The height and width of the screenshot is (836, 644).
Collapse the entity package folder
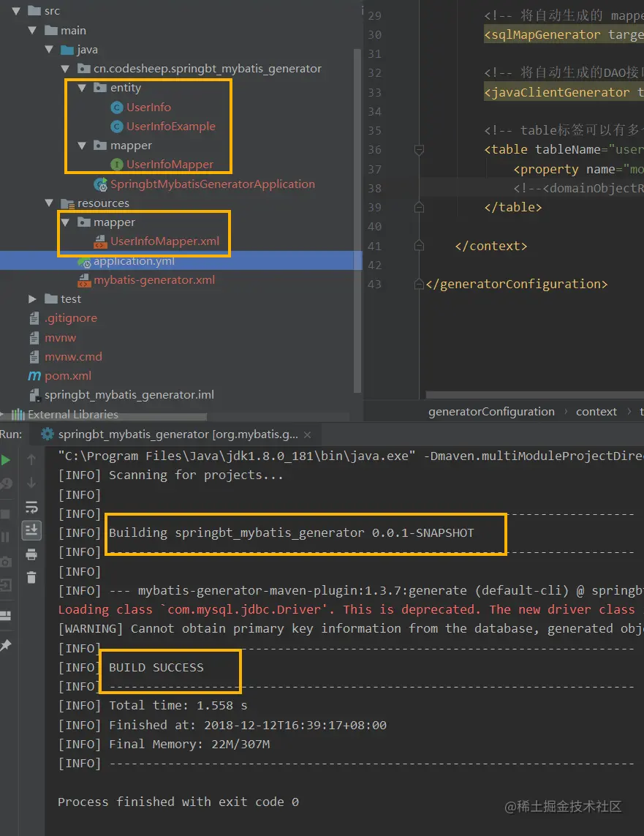pyautogui.click(x=82, y=88)
